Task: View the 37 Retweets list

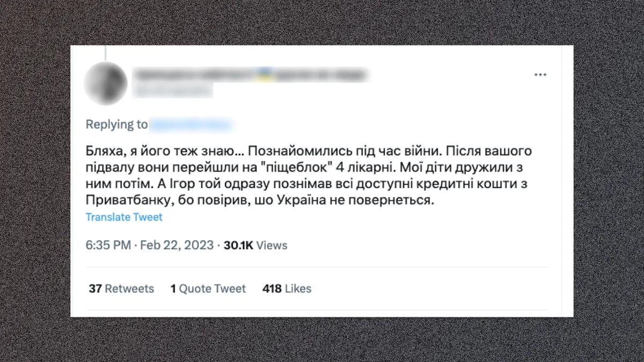Action: point(121,289)
